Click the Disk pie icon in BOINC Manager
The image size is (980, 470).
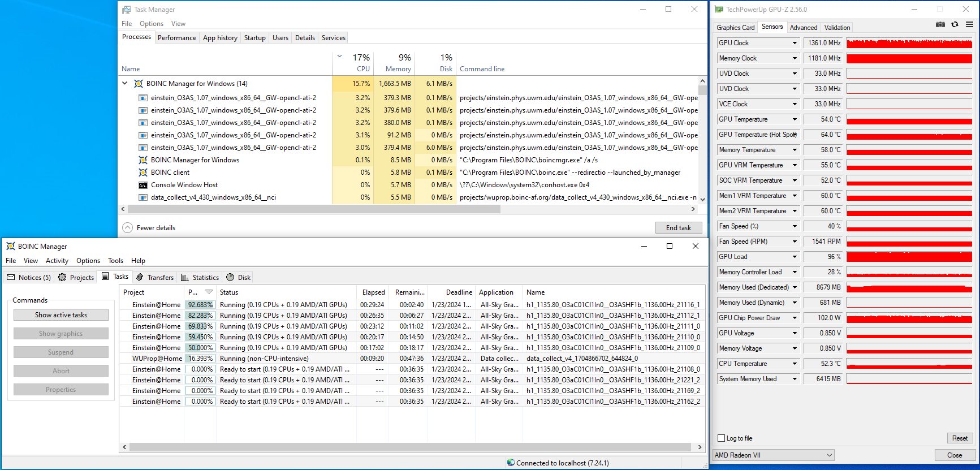point(230,277)
